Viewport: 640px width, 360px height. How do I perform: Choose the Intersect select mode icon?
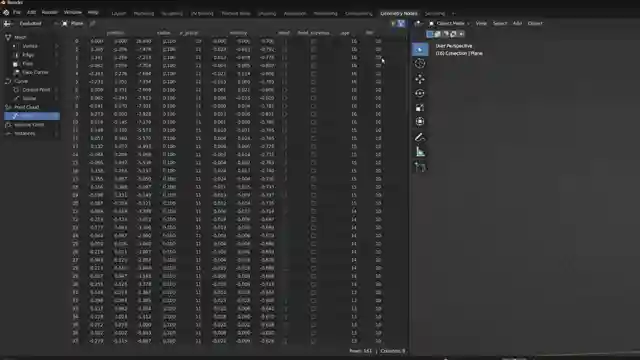click(461, 34)
